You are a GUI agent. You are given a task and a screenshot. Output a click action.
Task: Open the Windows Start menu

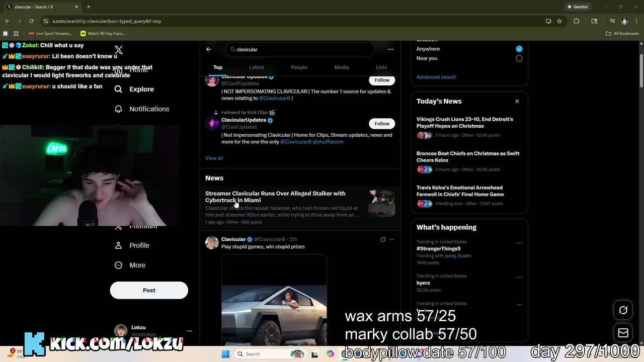pyautogui.click(x=225, y=354)
